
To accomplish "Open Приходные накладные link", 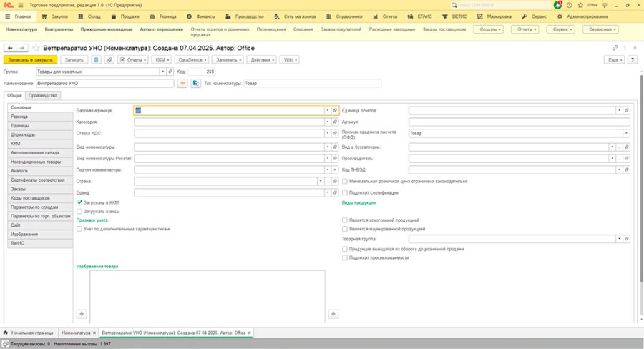I will tap(107, 29).
